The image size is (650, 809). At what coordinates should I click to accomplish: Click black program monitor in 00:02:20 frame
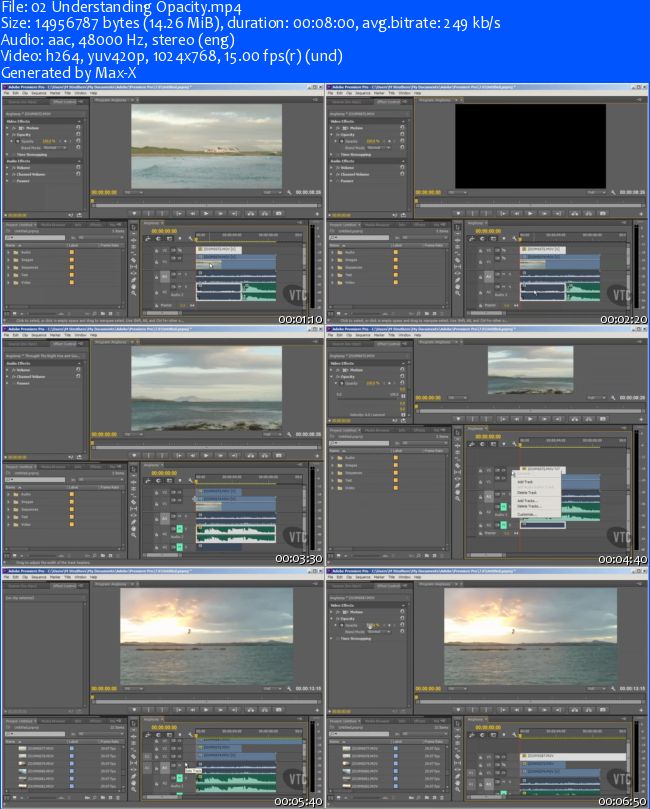(530, 146)
